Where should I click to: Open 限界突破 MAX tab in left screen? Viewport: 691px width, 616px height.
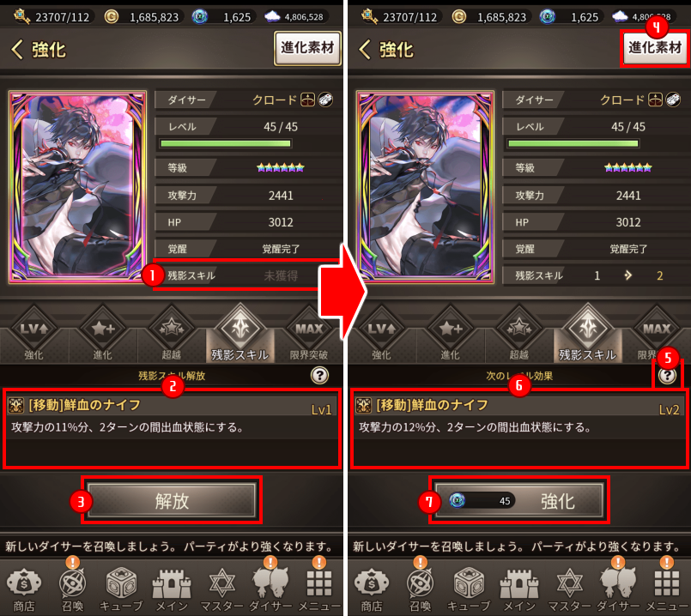[x=309, y=334]
